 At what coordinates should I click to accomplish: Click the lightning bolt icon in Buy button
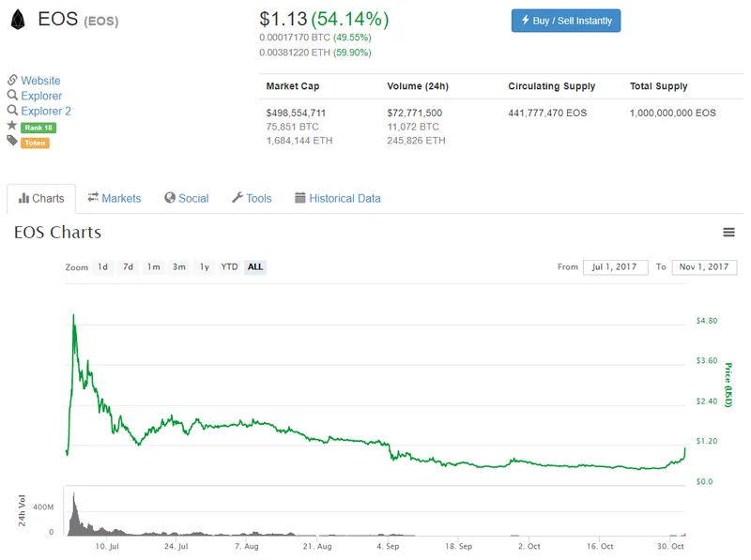coord(525,20)
